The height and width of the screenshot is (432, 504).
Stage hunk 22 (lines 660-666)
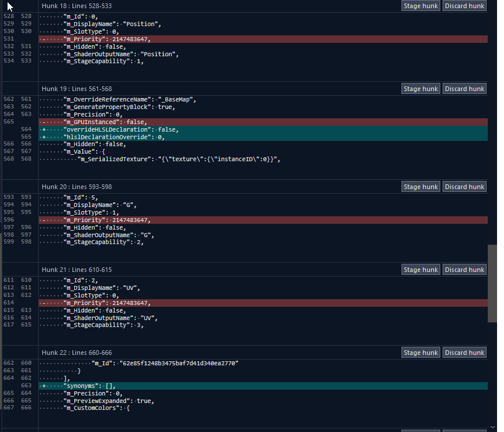tap(421, 353)
